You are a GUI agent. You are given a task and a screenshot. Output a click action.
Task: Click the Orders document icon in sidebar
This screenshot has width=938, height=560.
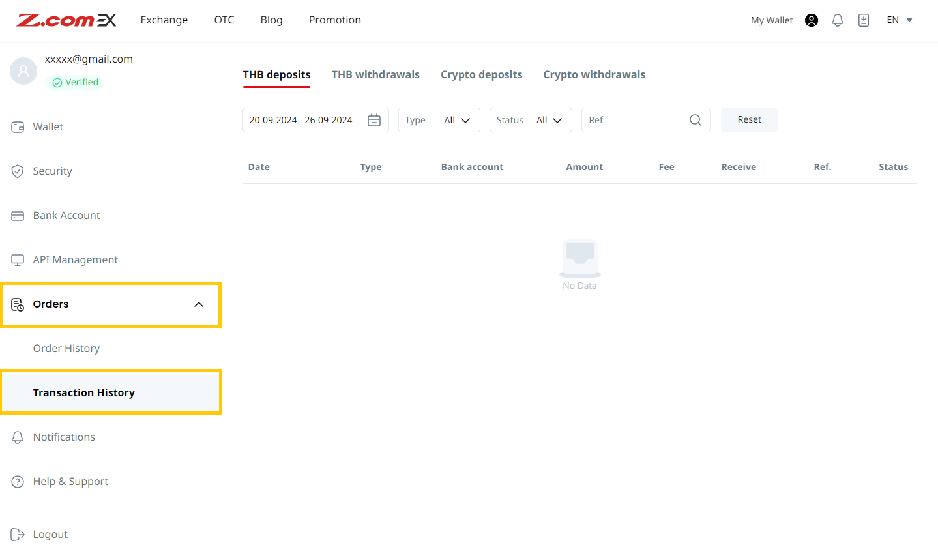[18, 304]
